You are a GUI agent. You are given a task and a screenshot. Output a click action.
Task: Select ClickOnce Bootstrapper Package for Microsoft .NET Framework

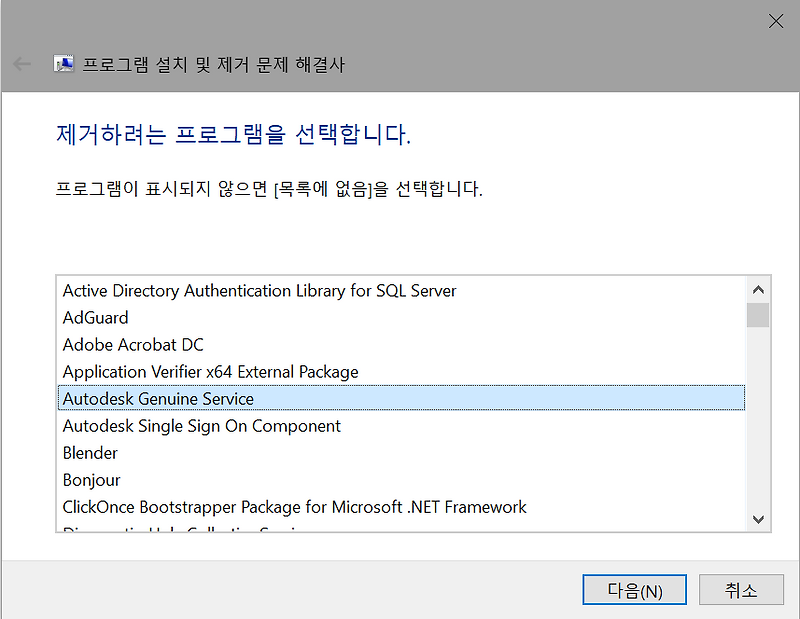tap(401, 507)
